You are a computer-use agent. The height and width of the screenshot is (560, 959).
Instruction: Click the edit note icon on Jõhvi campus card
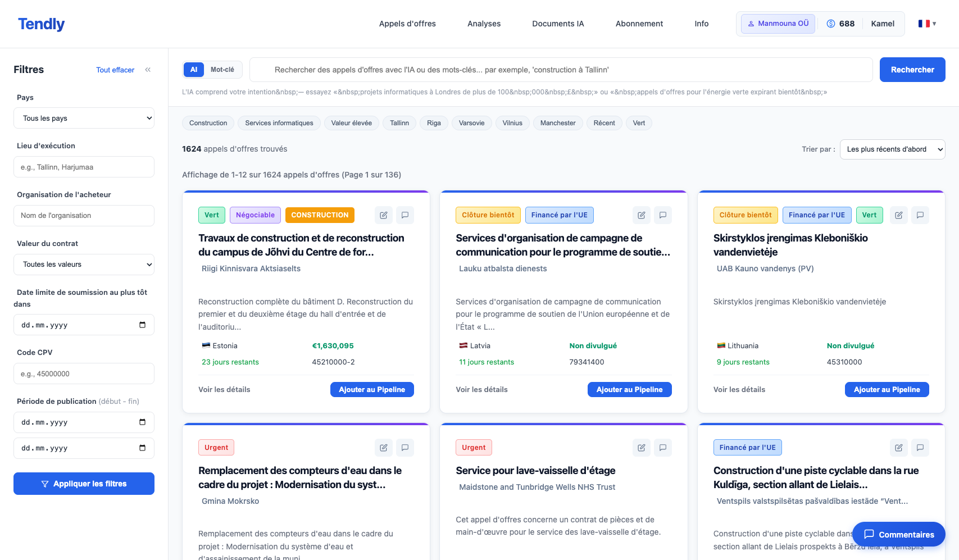(x=384, y=215)
